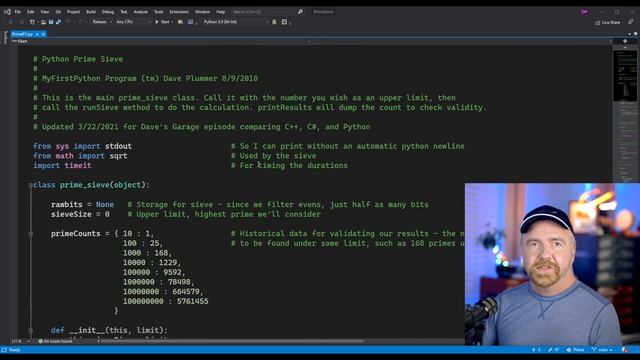Collapse the primeCounts dictionary block

(x=30, y=234)
